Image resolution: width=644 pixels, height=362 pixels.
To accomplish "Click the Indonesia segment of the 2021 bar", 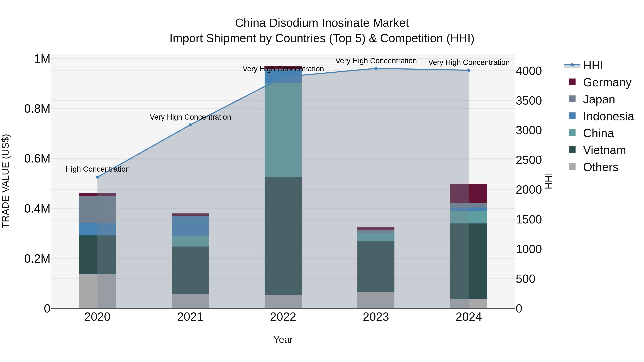I will (x=190, y=226).
